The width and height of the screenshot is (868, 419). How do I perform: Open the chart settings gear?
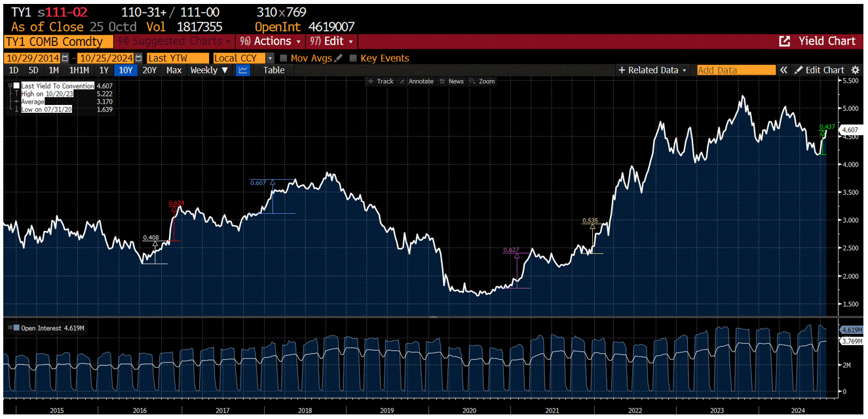click(856, 70)
